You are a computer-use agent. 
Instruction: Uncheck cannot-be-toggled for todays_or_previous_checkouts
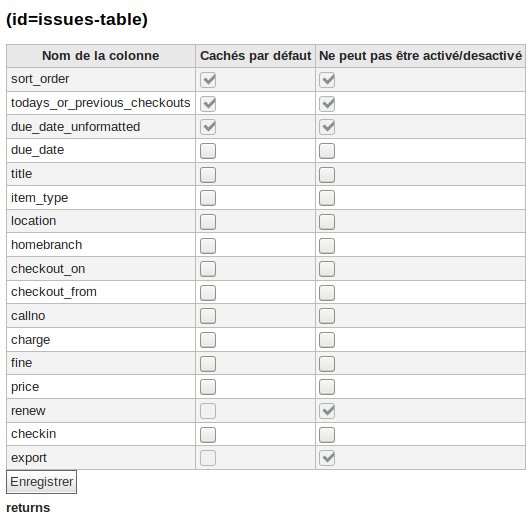click(x=327, y=104)
